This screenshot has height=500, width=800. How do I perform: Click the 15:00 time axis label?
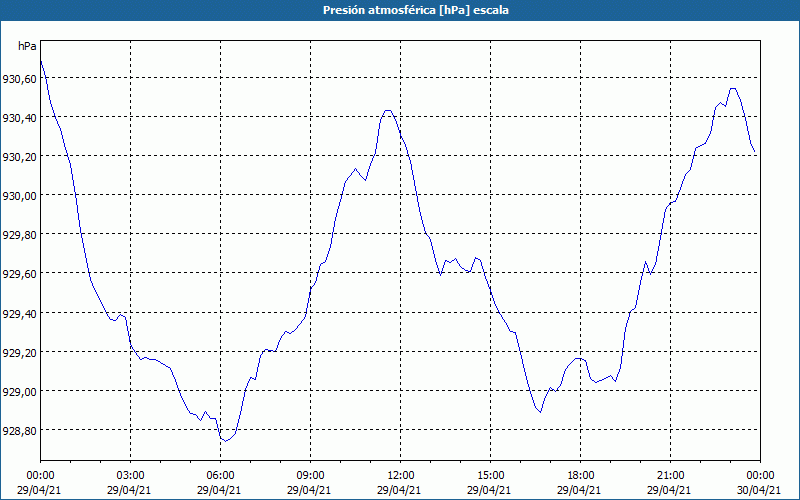click(x=490, y=476)
